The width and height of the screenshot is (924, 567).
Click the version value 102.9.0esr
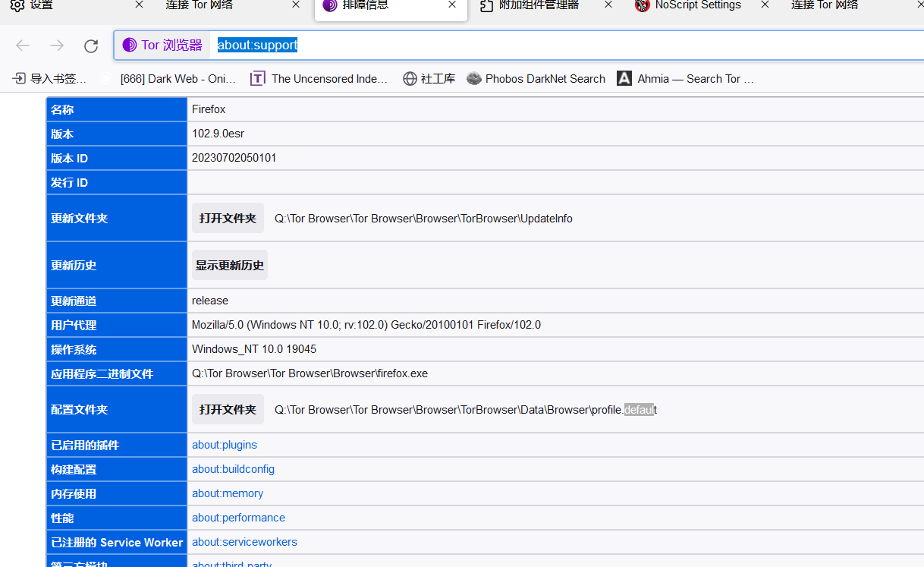click(x=218, y=134)
